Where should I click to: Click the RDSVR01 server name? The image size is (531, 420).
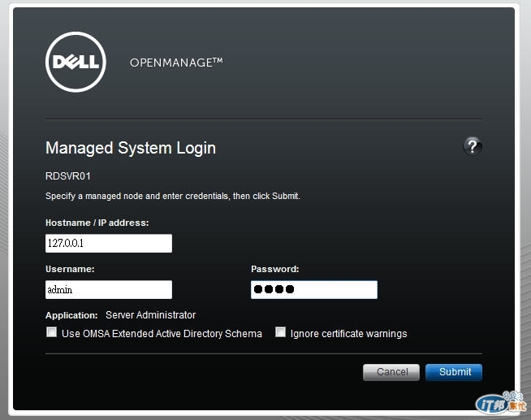[x=68, y=176]
